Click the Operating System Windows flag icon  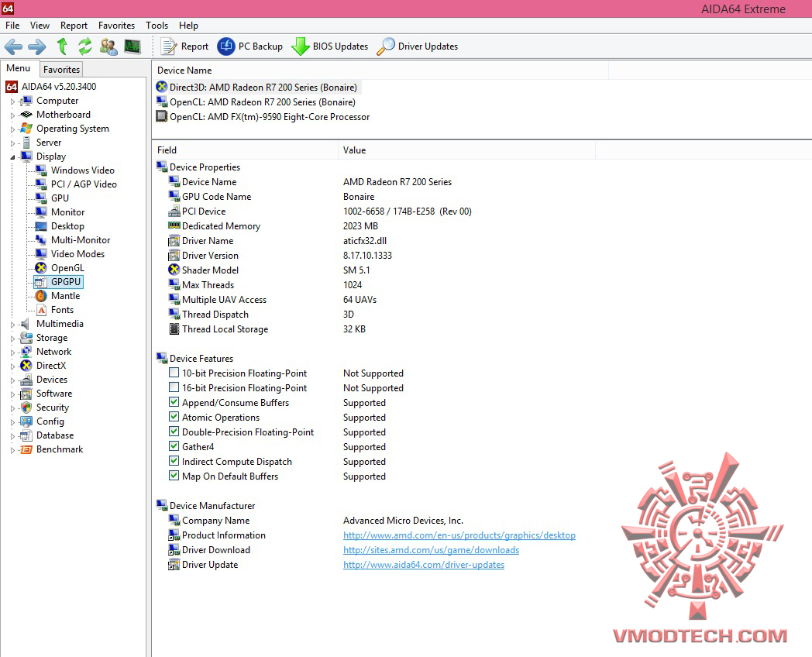tap(26, 129)
